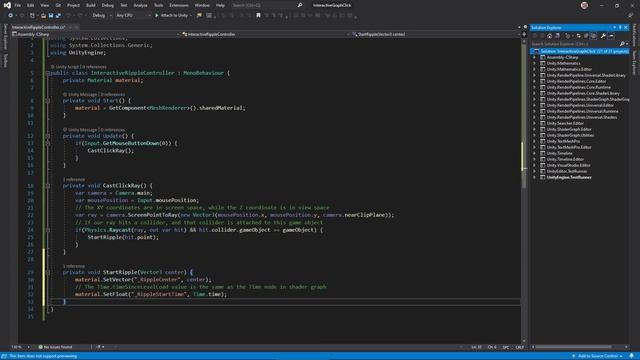
Task: Open the Build menu
Action: tap(91, 5)
